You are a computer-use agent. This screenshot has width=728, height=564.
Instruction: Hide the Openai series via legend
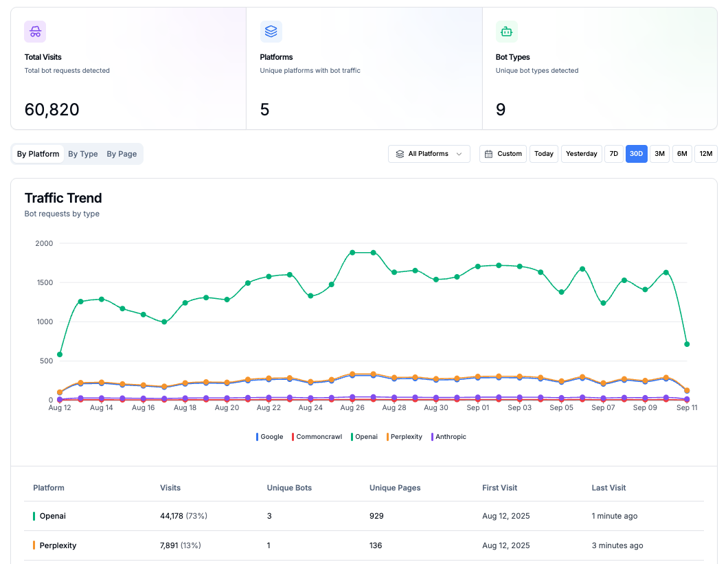pyautogui.click(x=365, y=437)
